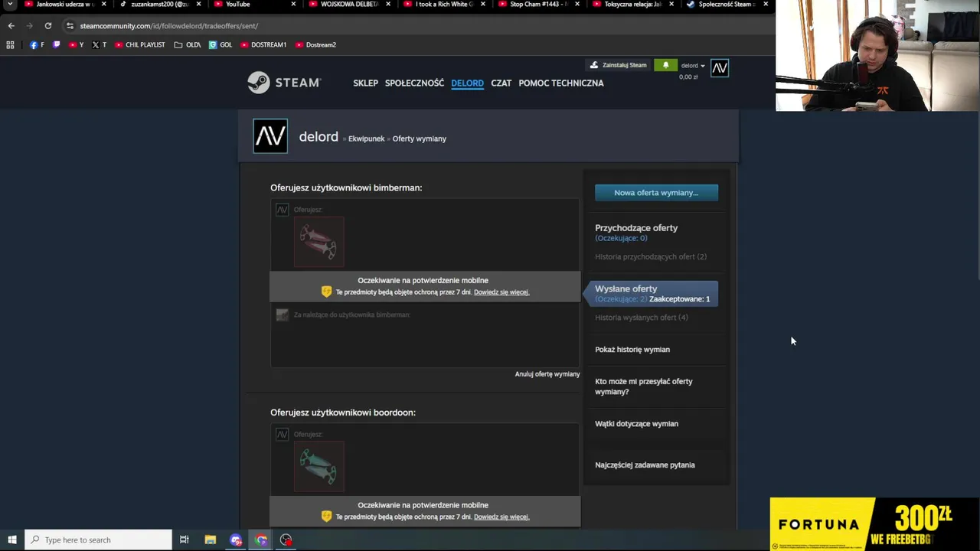Open File Explorer from taskbar
Screen dimensions: 980x551
211,540
